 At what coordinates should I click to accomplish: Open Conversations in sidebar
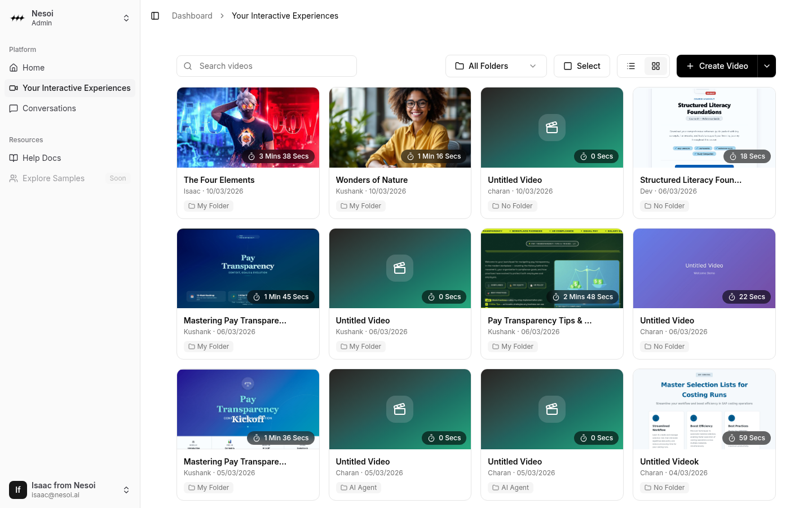pos(49,108)
